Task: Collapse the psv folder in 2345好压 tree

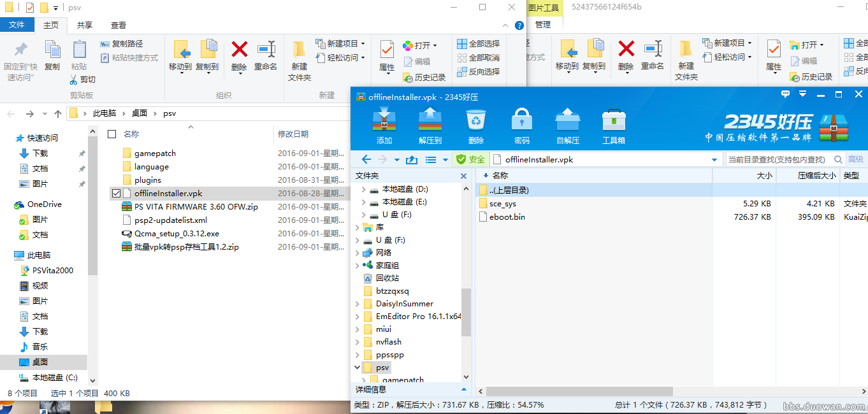Action: click(358, 368)
